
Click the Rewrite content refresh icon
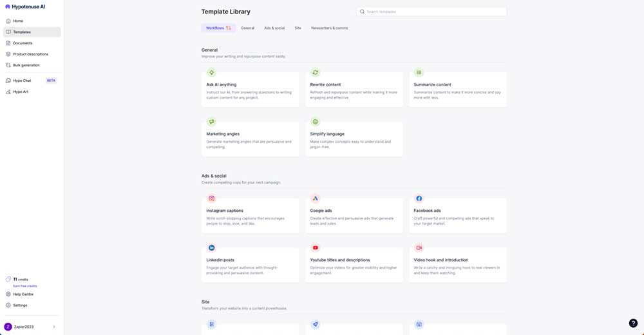(x=315, y=72)
